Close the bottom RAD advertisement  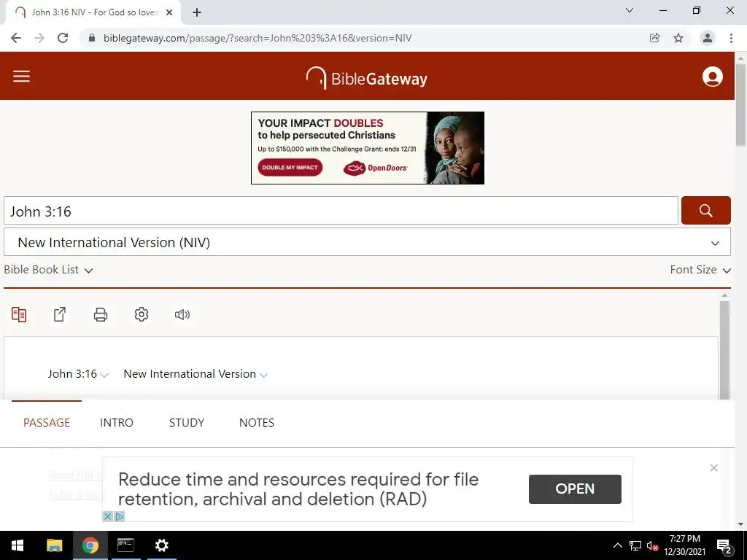coord(713,467)
